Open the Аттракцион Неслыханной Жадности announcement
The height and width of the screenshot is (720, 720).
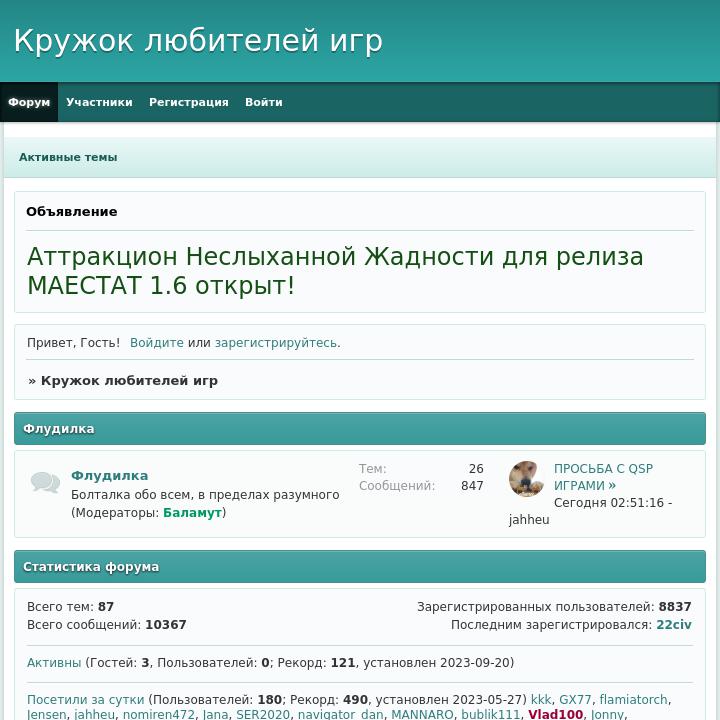click(335, 270)
